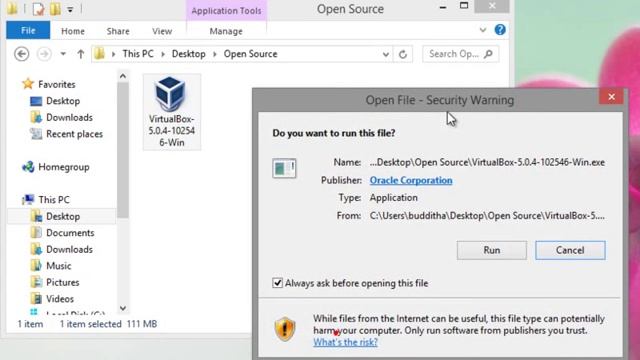
Task: Open the Oracle Corporation publisher link
Action: point(411,180)
